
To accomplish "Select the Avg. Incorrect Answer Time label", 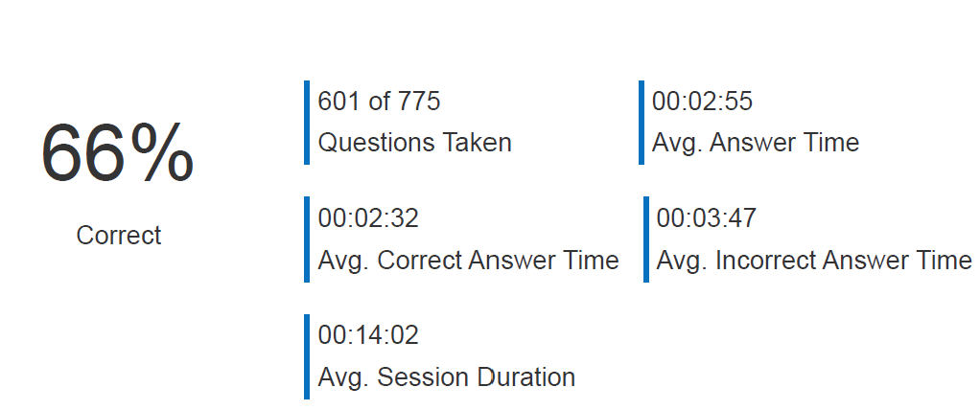I will click(x=814, y=261).
